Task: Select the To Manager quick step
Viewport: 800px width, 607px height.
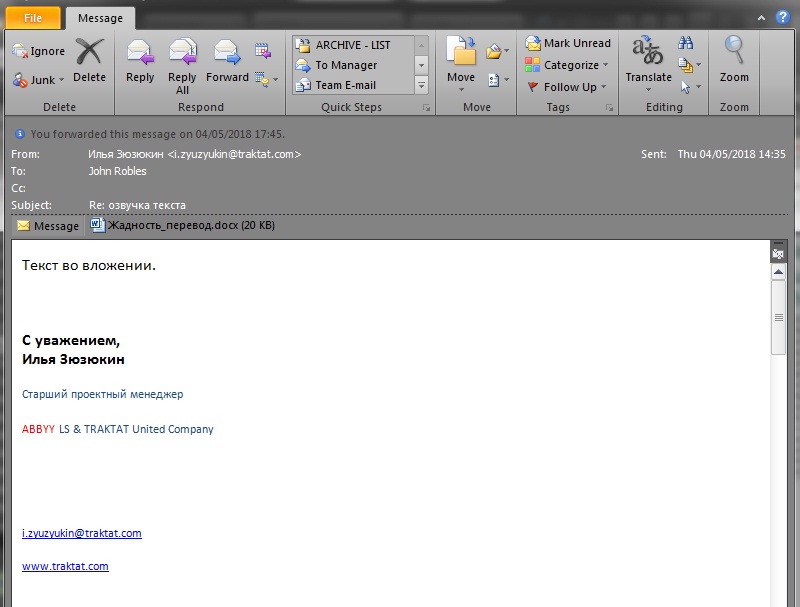Action: coord(346,65)
